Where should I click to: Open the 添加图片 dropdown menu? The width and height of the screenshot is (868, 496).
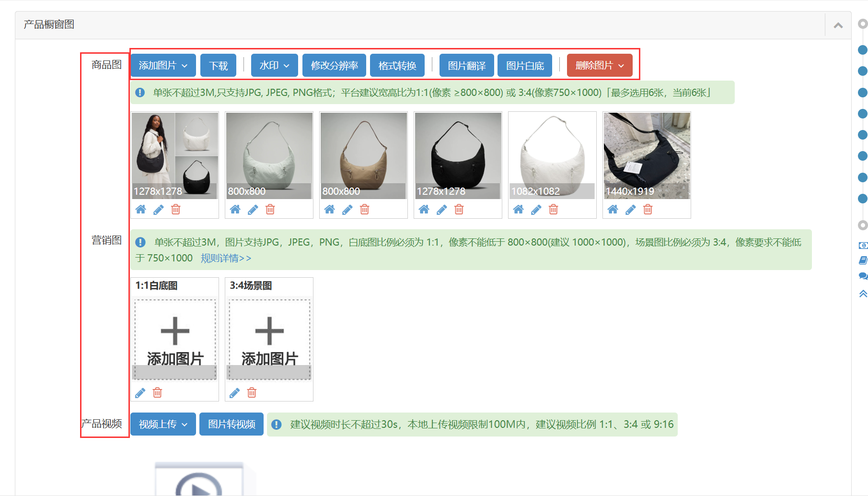tap(163, 66)
